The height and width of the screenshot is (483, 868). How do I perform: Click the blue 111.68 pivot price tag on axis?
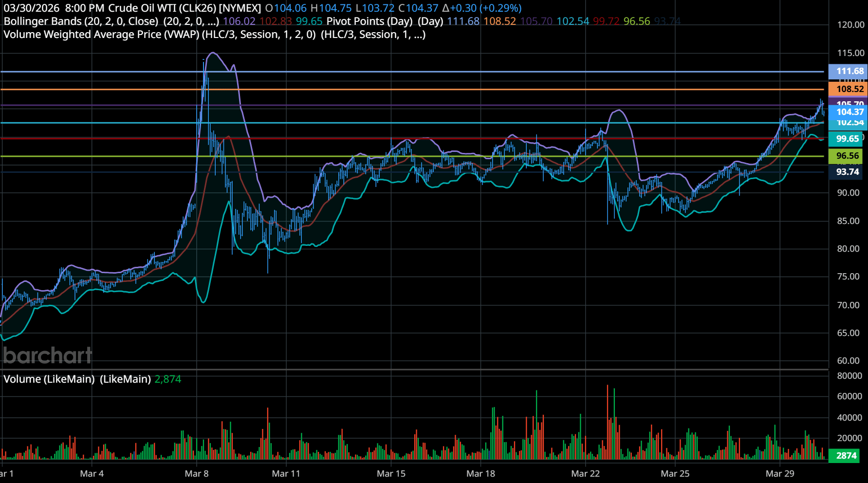[x=850, y=71]
